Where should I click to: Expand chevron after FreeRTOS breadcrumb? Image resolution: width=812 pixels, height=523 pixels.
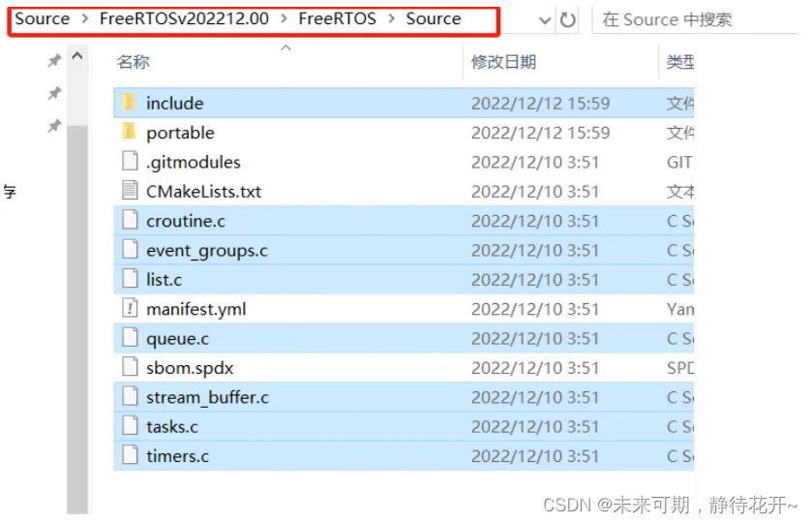(x=392, y=19)
